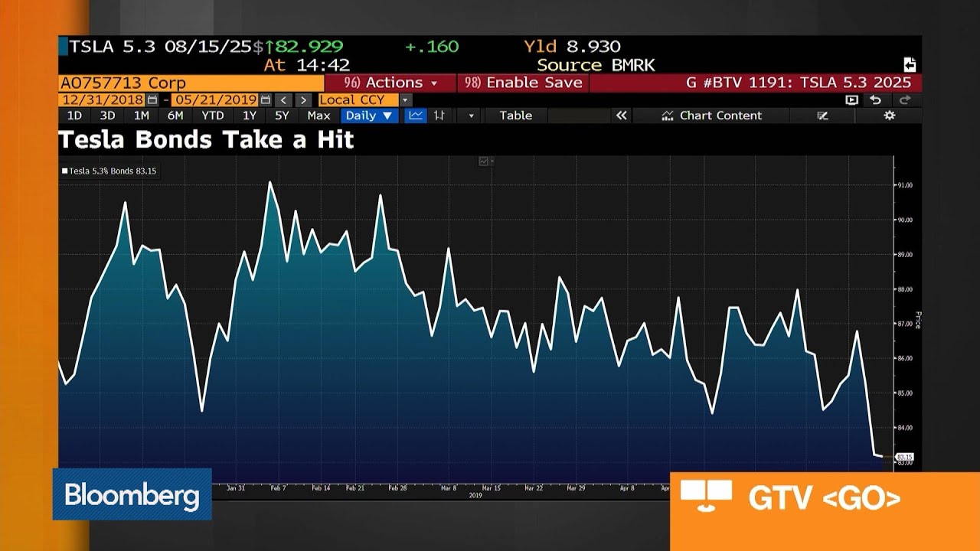The height and width of the screenshot is (551, 980).
Task: Click the 83.15 last price tag on axis
Action: 904,457
